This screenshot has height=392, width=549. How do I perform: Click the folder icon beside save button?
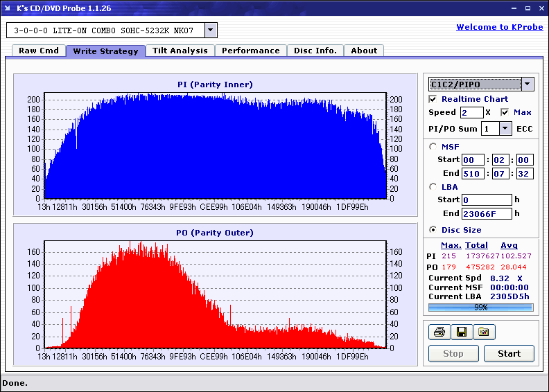[484, 332]
